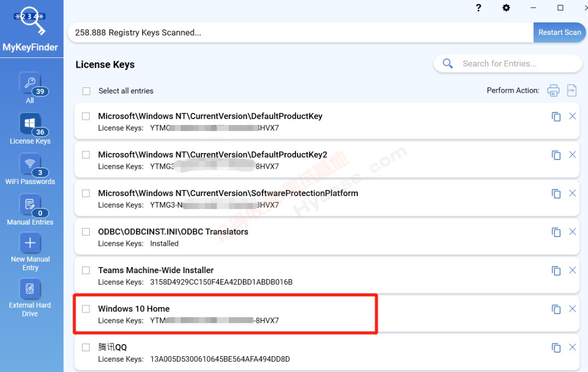Check the SoftwareProtectionPlatform entry box

[x=86, y=193]
